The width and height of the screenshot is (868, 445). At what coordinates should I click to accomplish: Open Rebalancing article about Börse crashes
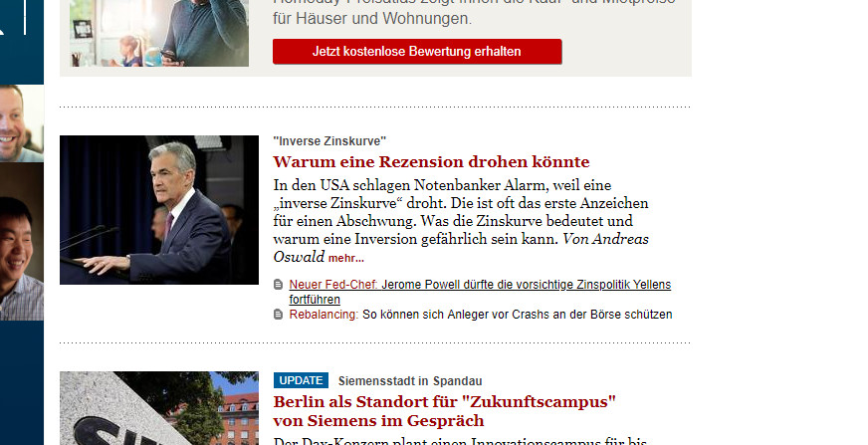pyautogui.click(x=481, y=315)
